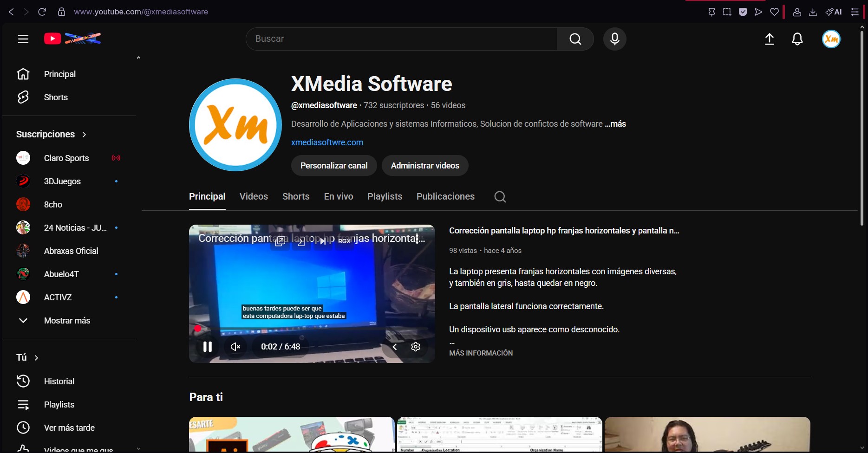
Task: Open the Crear upload icon next to search
Action: pyautogui.click(x=770, y=39)
